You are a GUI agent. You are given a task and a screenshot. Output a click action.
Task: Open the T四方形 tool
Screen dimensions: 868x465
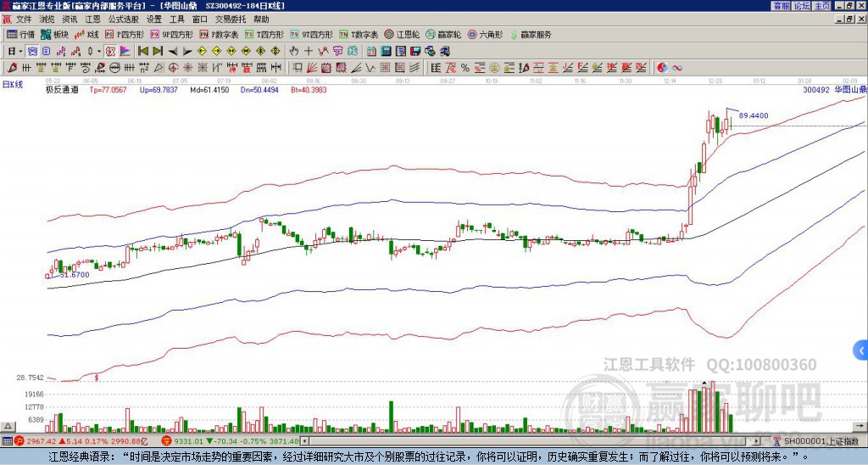point(264,34)
